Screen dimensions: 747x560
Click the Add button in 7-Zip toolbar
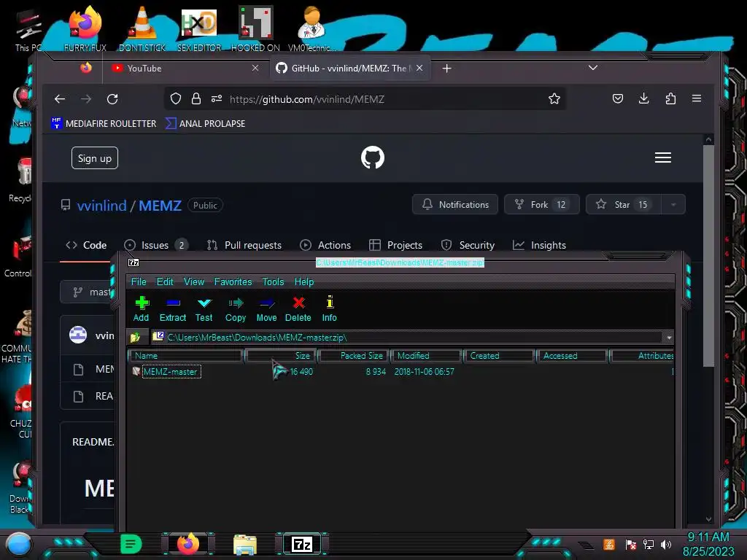[x=141, y=309]
